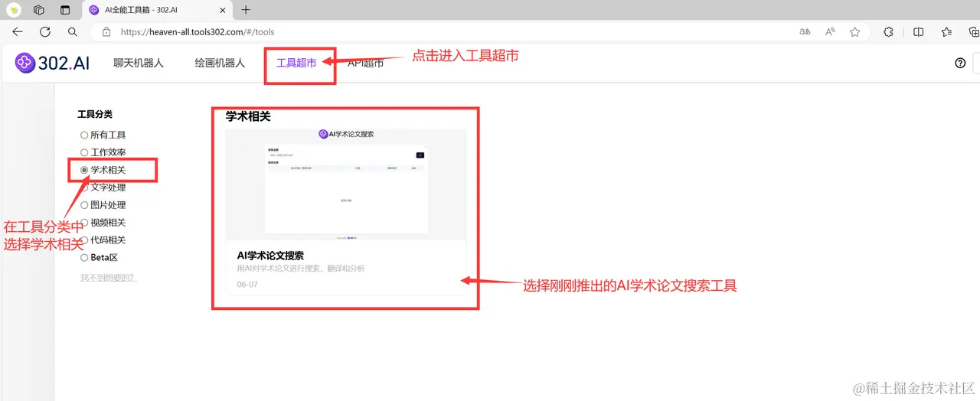Open the help question mark icon

point(960,64)
